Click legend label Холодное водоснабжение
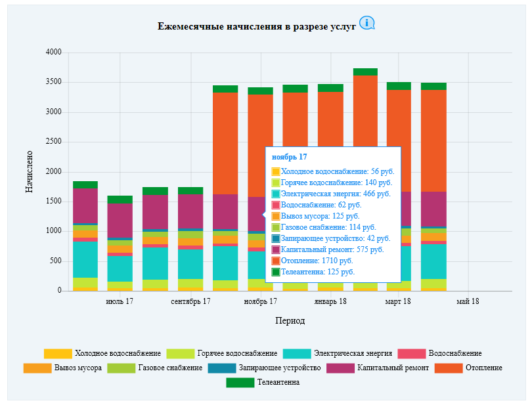The height and width of the screenshot is (407, 532). tap(118, 353)
